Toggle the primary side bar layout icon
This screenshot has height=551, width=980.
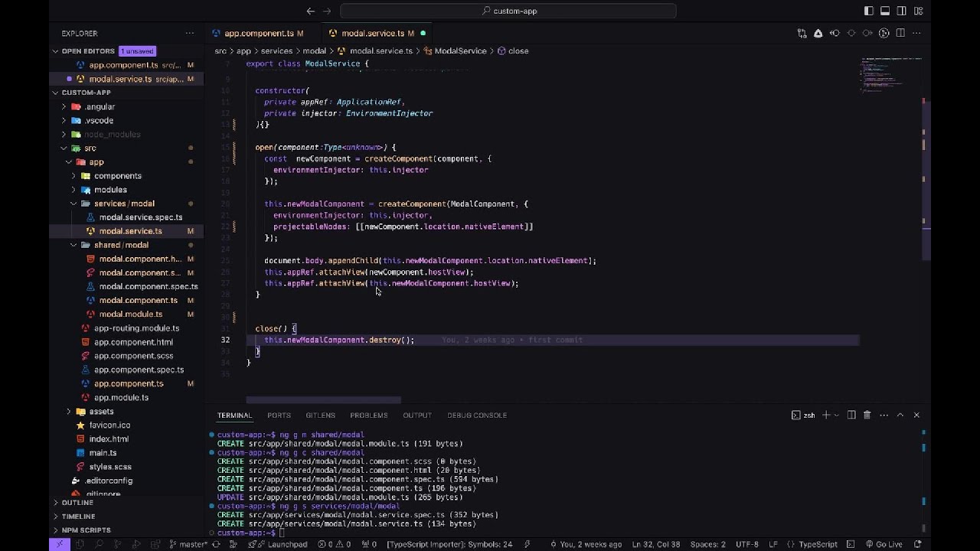(868, 11)
